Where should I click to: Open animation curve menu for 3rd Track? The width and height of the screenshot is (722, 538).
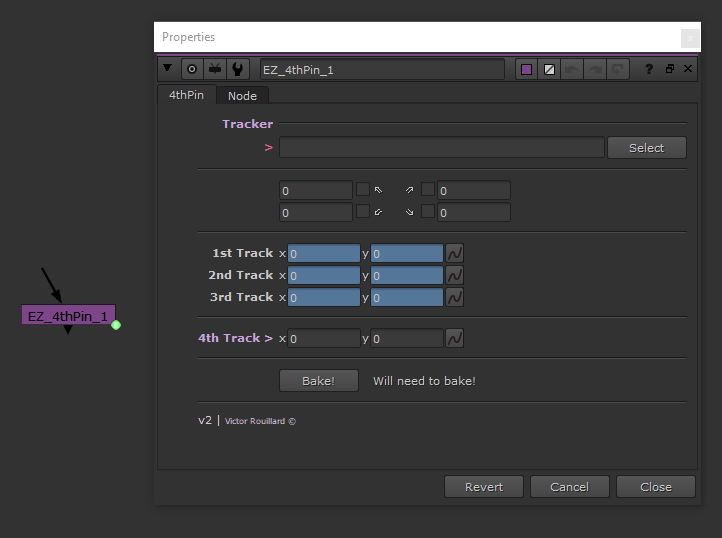point(454,298)
